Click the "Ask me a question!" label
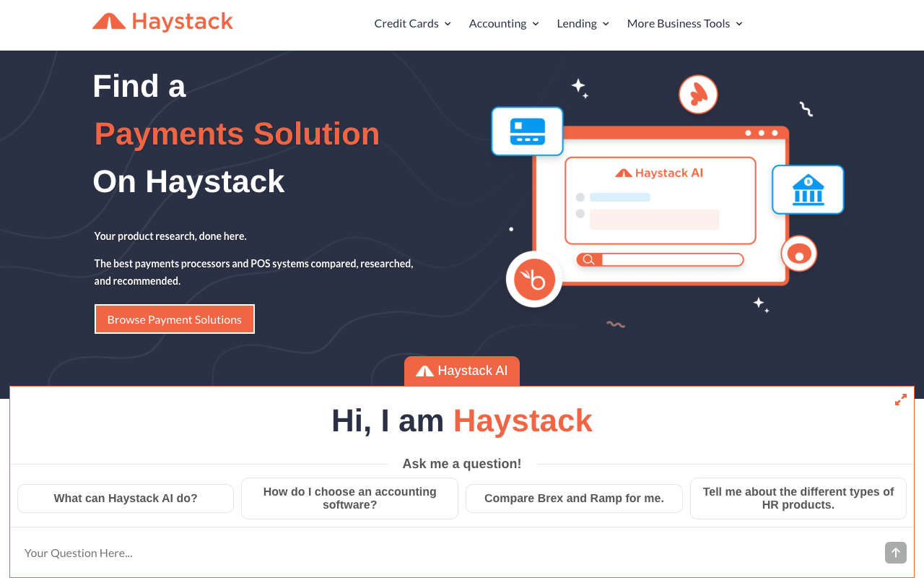The height and width of the screenshot is (578, 924). coord(462,464)
